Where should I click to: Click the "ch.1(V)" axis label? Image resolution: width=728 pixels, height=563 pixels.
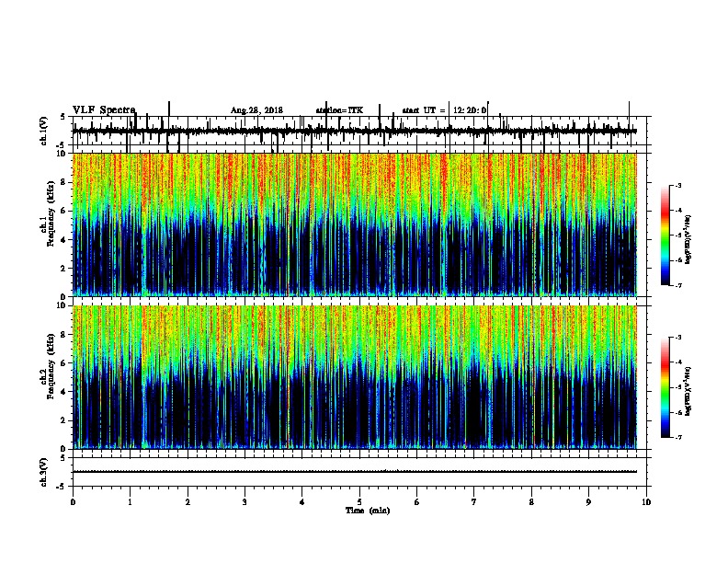click(44, 131)
